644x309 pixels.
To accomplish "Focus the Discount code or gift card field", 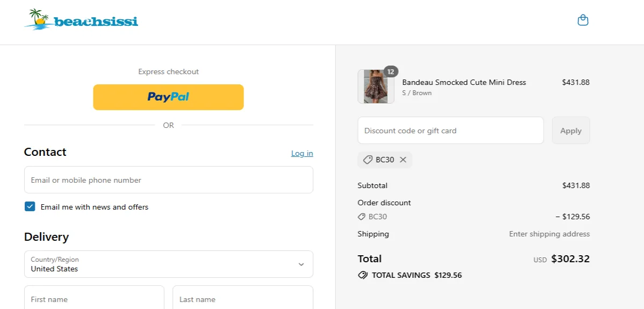I will point(451,131).
